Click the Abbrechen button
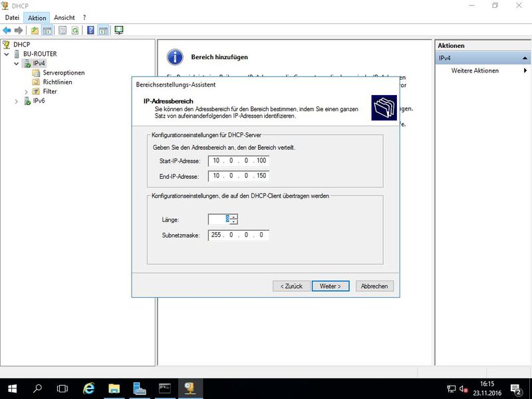 375,286
